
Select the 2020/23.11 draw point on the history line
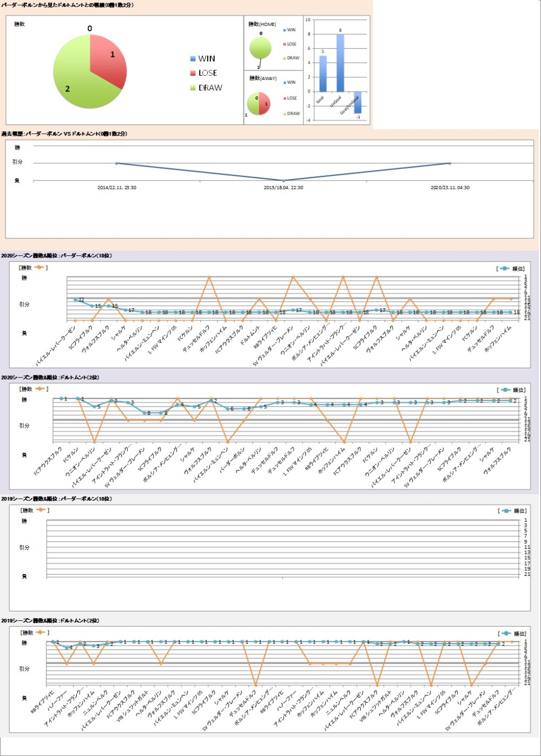450,163
